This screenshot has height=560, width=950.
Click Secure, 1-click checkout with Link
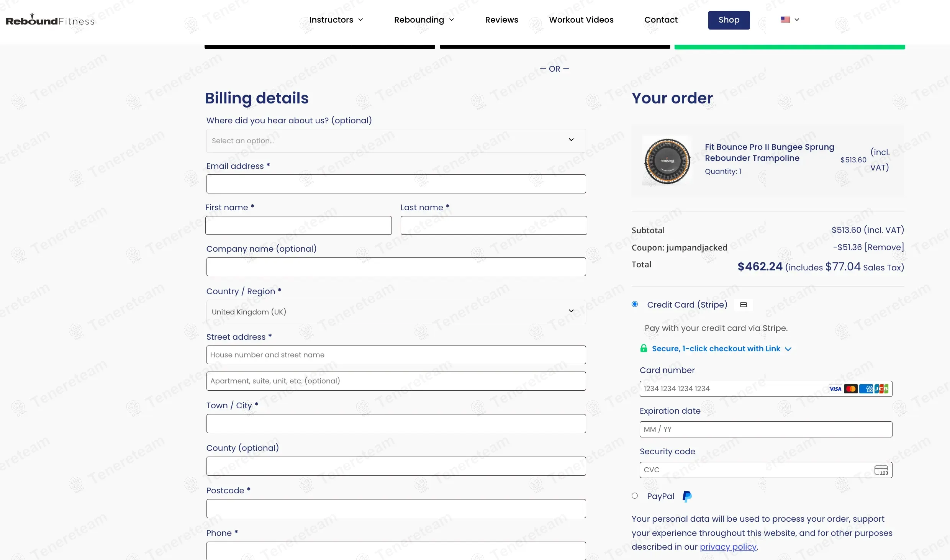coord(716,349)
